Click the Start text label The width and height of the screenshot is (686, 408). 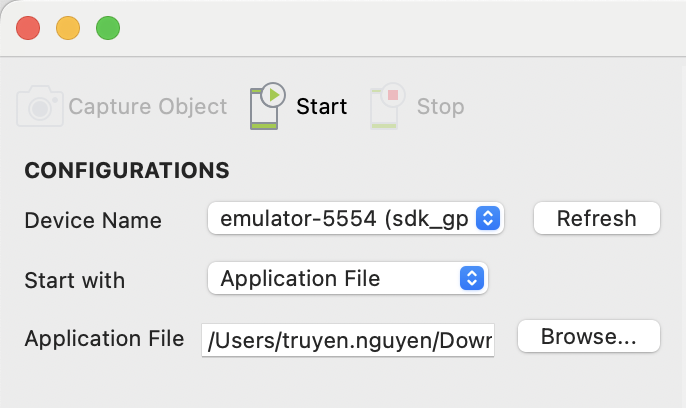point(322,106)
